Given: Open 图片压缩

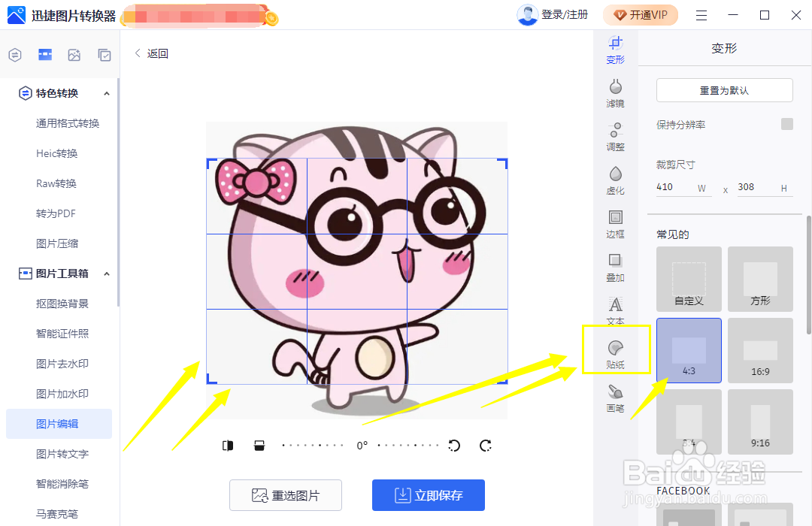Looking at the screenshot, I should [x=57, y=243].
